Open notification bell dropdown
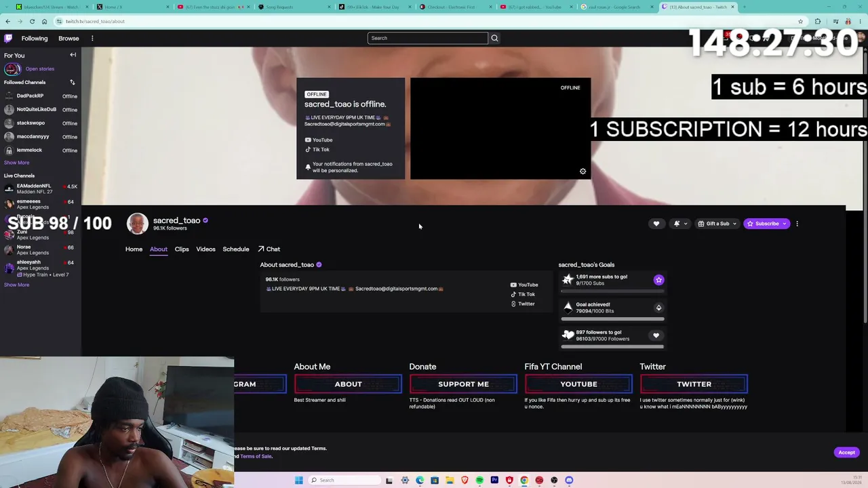This screenshot has width=868, height=488. (679, 224)
